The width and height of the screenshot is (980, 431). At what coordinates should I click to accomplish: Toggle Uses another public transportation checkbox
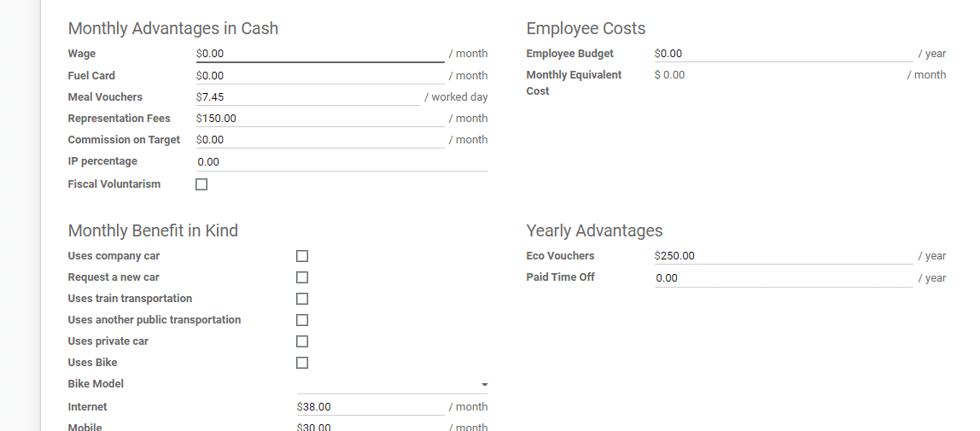tap(302, 320)
